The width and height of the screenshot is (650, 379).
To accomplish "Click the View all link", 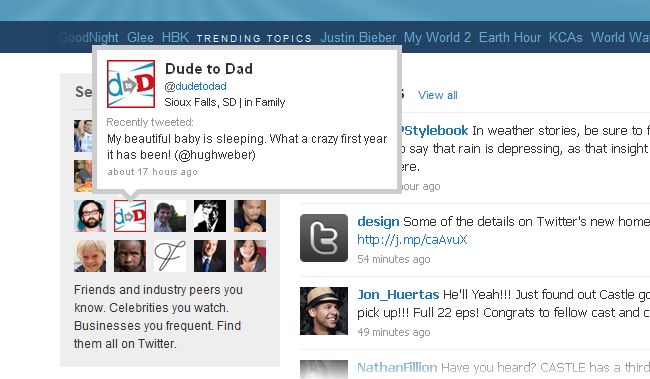I will 438,95.
